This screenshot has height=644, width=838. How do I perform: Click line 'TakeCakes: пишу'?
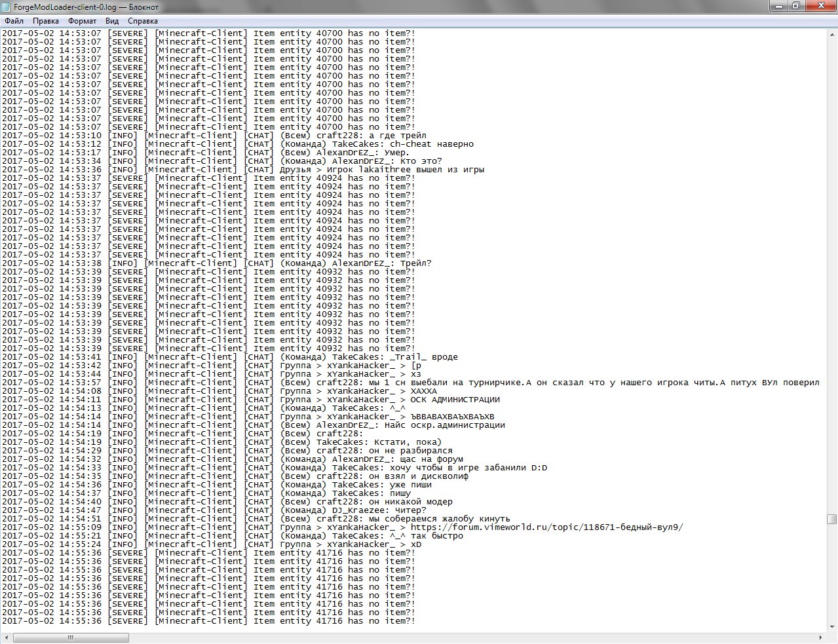tap(206, 493)
